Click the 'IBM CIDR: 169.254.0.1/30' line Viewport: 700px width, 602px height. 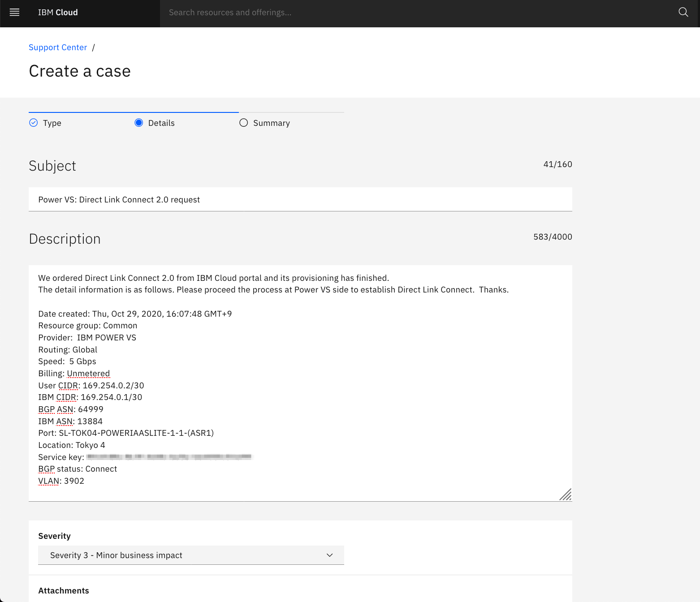[x=90, y=397]
